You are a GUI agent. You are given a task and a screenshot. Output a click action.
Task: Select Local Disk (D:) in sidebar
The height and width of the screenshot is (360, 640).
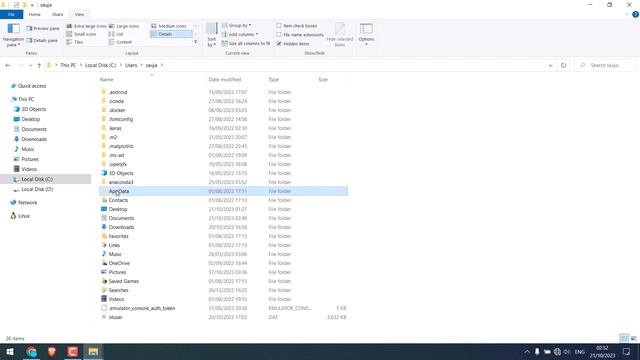37,189
